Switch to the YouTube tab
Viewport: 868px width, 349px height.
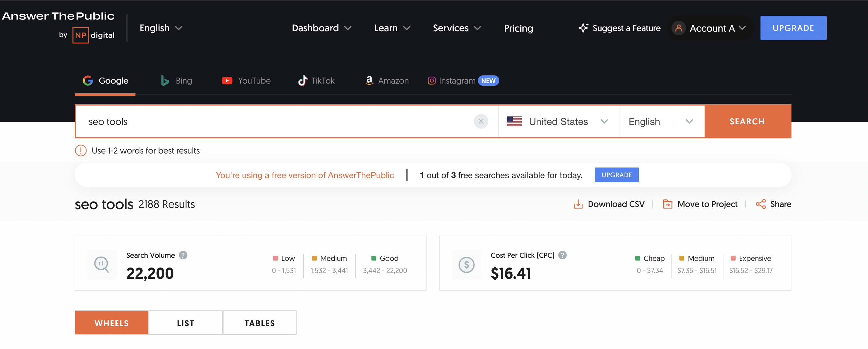[x=246, y=81]
